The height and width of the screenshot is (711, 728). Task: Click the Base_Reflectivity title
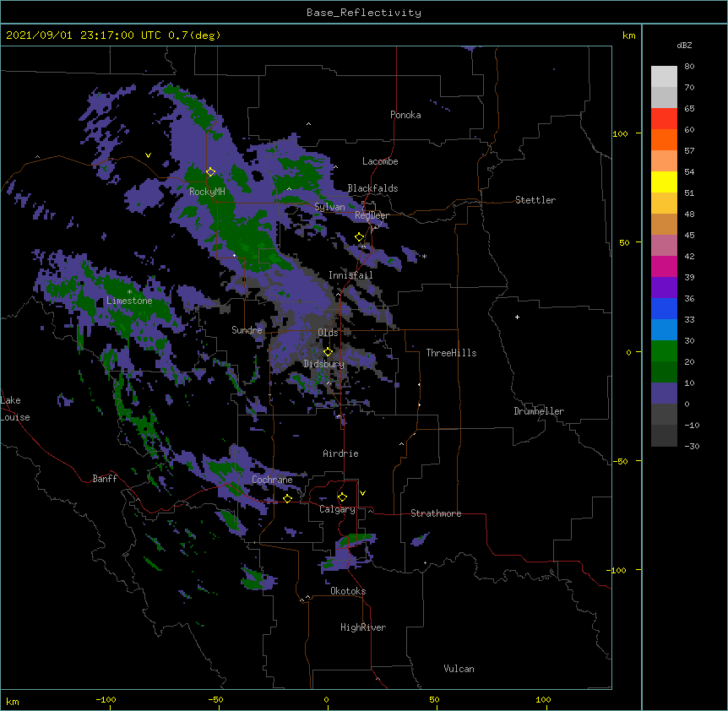(x=364, y=13)
